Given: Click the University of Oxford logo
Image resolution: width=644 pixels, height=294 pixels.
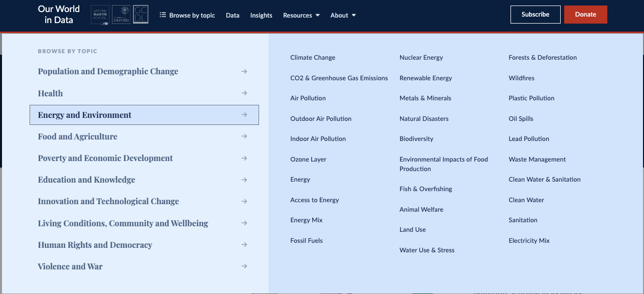Looking at the screenshot, I should pos(121,15).
